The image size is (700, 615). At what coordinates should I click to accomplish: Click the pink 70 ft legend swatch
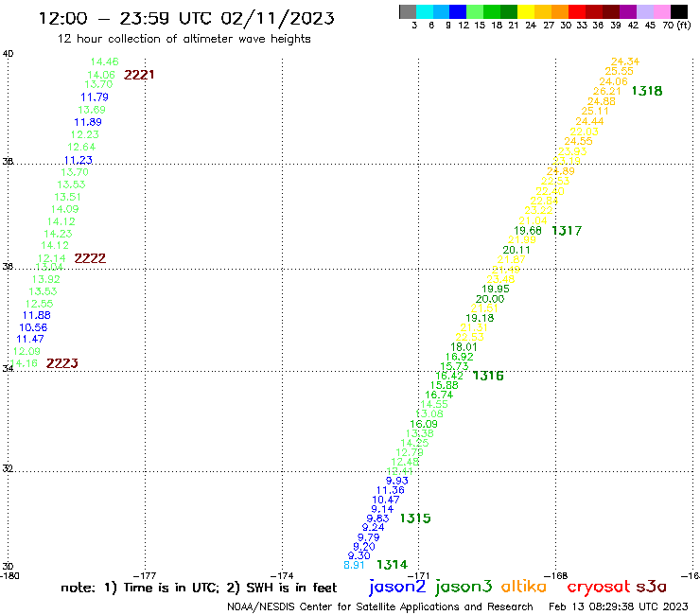point(661,11)
